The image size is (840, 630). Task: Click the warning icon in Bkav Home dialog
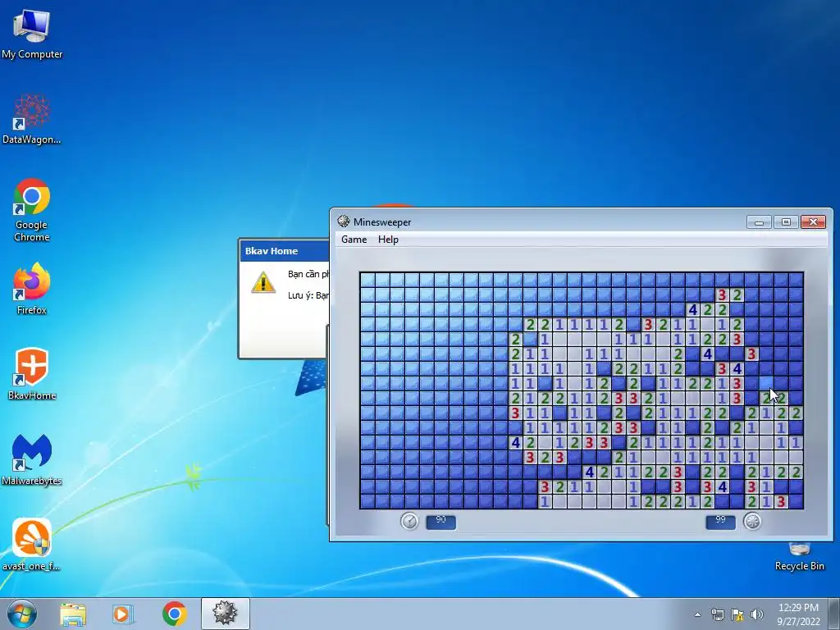(x=263, y=282)
